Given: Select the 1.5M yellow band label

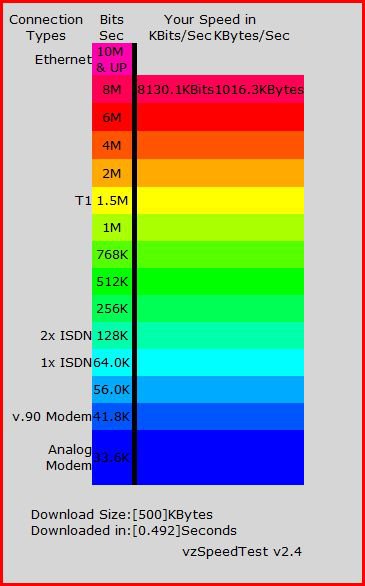Looking at the screenshot, I should [x=112, y=201].
